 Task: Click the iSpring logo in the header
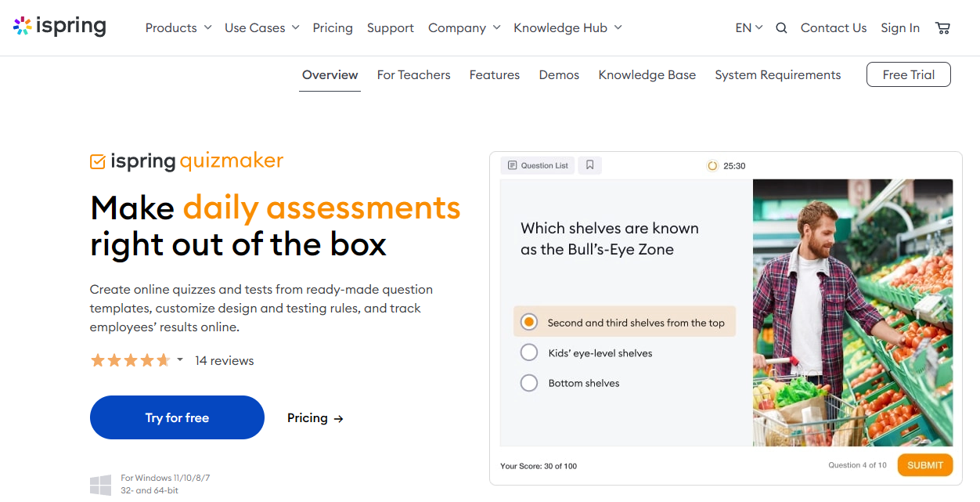point(59,26)
